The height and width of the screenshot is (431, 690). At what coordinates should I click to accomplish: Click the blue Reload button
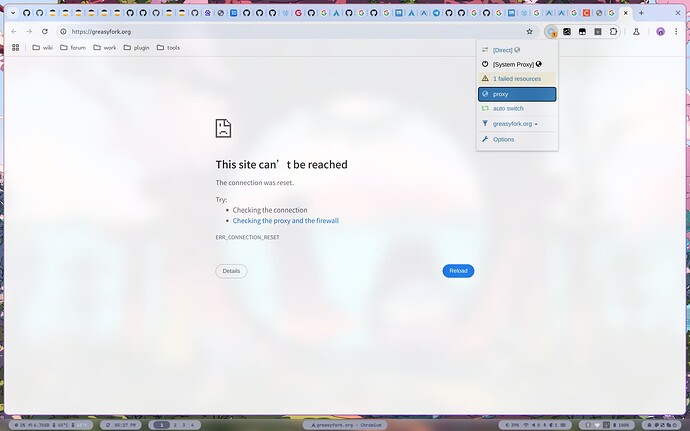(x=458, y=271)
